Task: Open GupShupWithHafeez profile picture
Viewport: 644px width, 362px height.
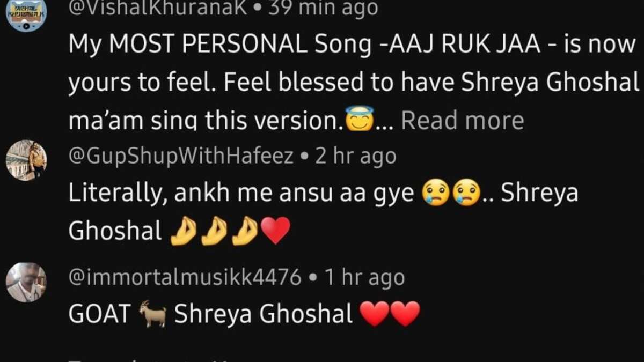Action: coord(26,160)
